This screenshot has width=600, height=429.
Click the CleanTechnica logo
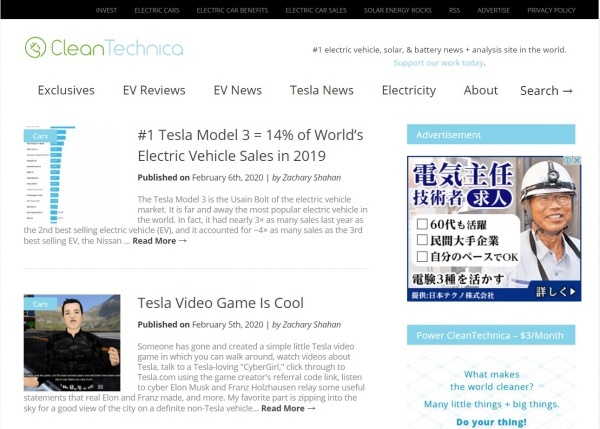pyautogui.click(x=104, y=48)
